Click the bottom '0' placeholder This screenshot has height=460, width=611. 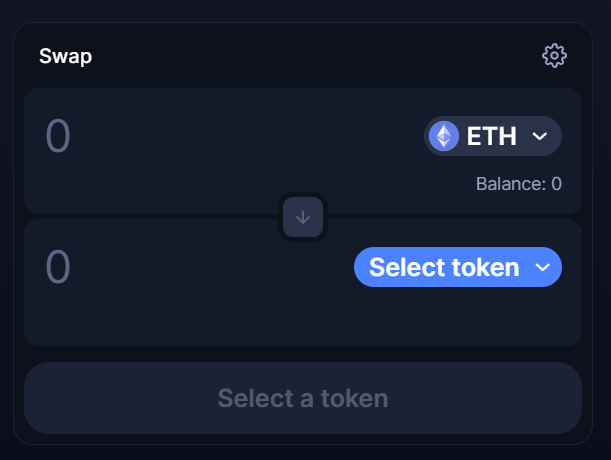(x=58, y=267)
